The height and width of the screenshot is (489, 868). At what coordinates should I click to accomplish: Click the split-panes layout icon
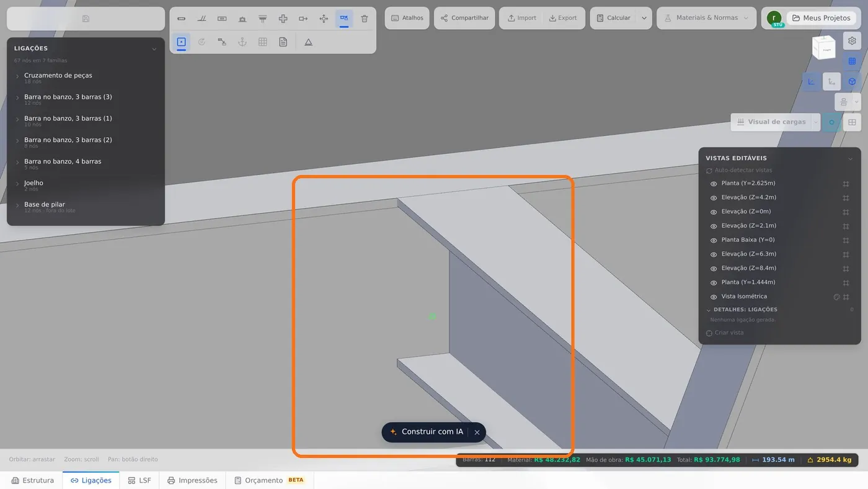(x=852, y=122)
